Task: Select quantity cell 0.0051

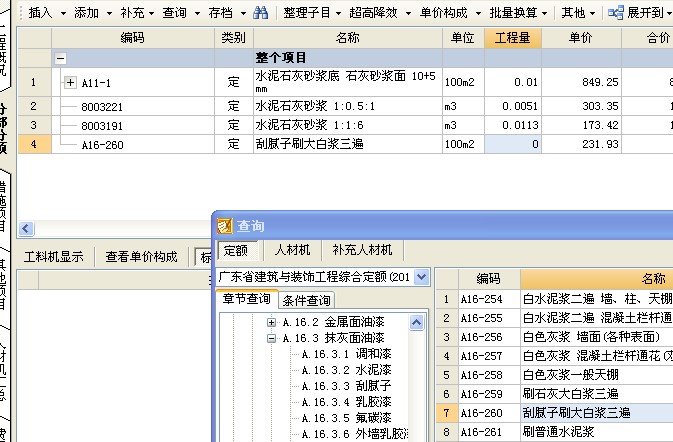Action: click(513, 106)
